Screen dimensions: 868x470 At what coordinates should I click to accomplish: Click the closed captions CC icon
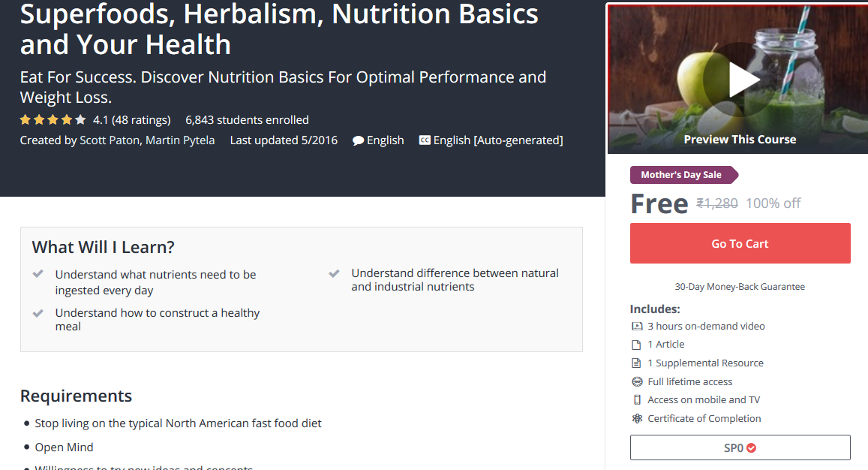(425, 140)
